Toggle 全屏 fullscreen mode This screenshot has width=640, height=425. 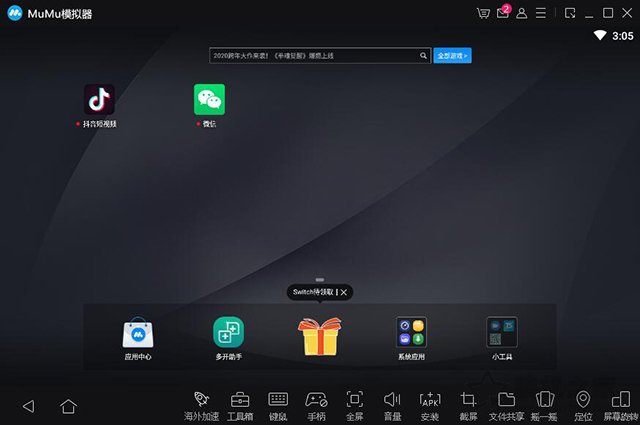click(x=354, y=400)
